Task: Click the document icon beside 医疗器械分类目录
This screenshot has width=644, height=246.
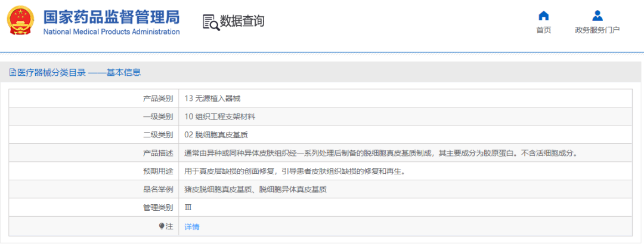Action: [13, 73]
